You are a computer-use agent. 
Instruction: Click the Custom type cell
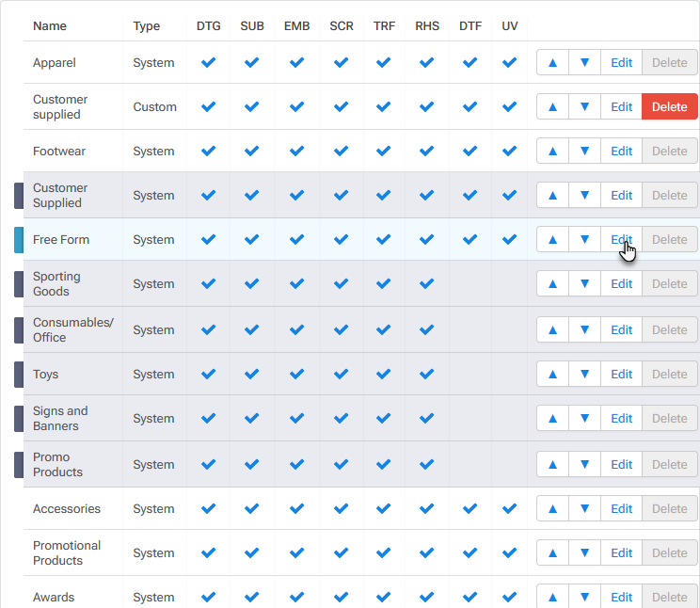(x=154, y=106)
